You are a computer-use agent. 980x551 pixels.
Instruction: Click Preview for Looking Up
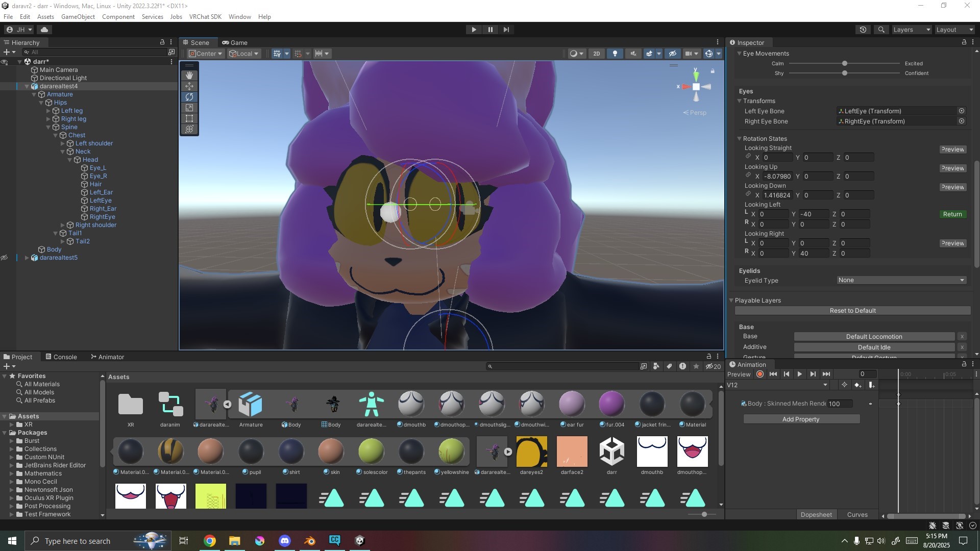pyautogui.click(x=952, y=168)
